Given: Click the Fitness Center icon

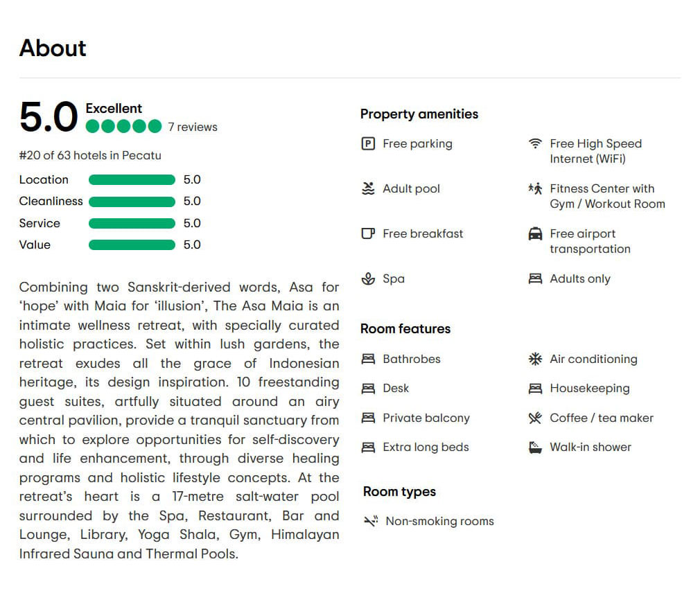Looking at the screenshot, I should (x=535, y=188).
